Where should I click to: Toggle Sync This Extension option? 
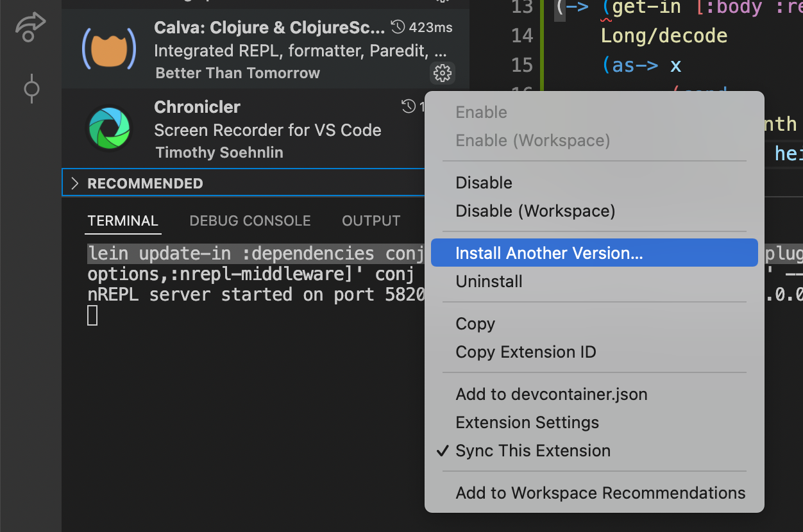pyautogui.click(x=533, y=451)
